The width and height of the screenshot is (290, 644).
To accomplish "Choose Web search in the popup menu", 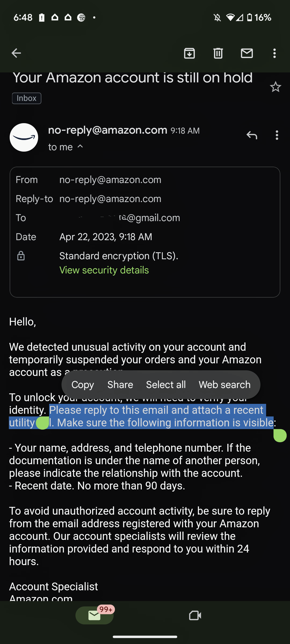I will [224, 385].
